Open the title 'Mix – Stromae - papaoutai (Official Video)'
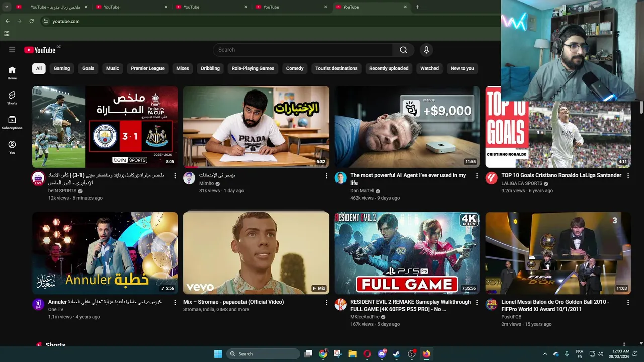 (233, 302)
